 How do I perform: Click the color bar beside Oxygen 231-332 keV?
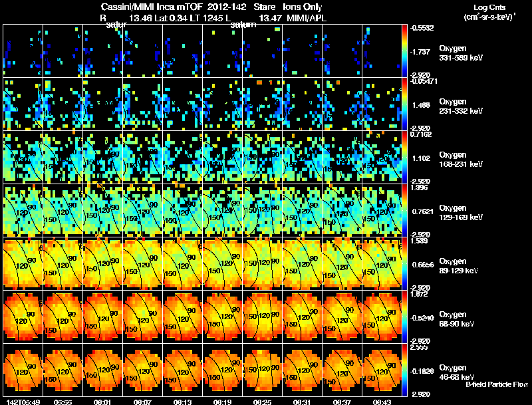pyautogui.click(x=404, y=104)
